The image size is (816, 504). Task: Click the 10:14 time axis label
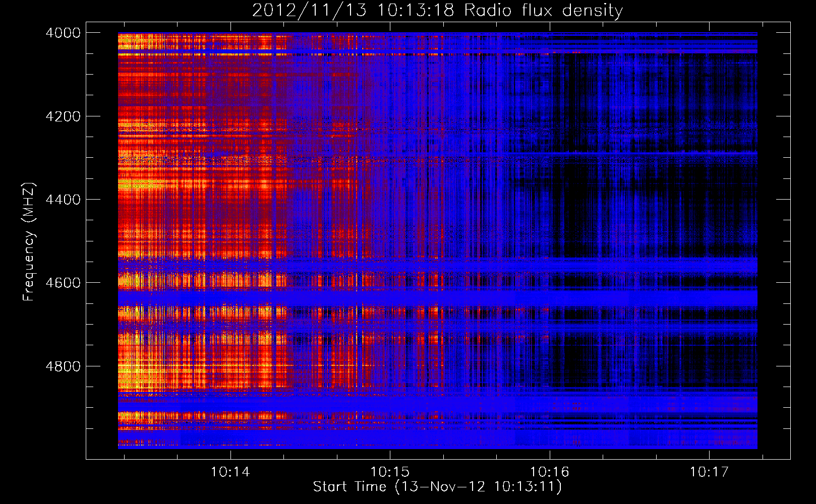pyautogui.click(x=230, y=472)
